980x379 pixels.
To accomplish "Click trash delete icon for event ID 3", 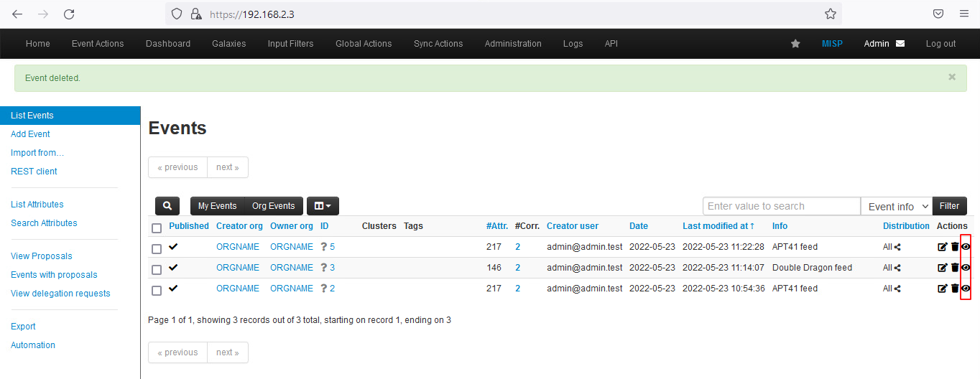I will (x=954, y=268).
